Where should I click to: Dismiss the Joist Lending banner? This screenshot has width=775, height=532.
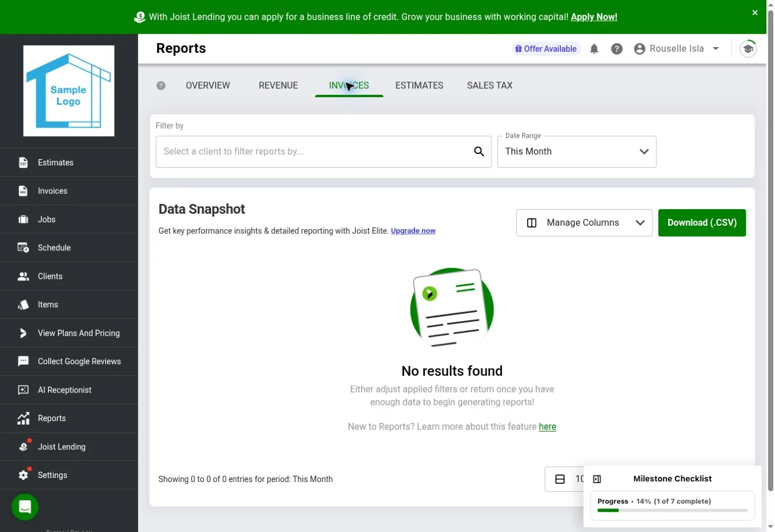755,13
